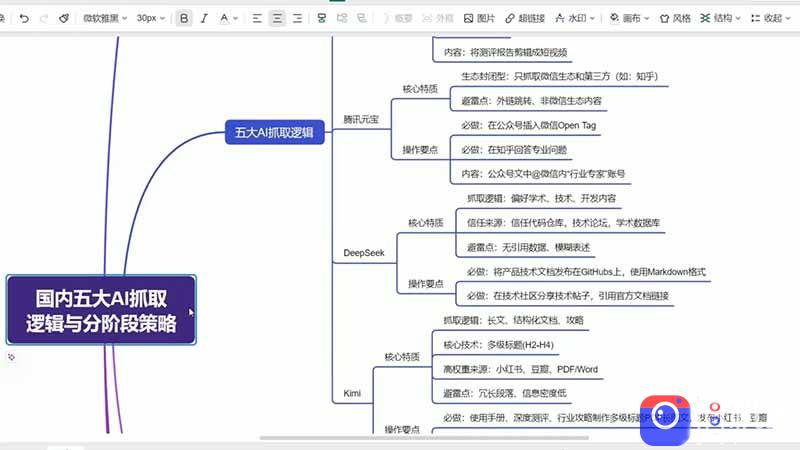Screen dimensions: 800x450
Task: Click the screen recorder camera icon
Action: click(665, 419)
